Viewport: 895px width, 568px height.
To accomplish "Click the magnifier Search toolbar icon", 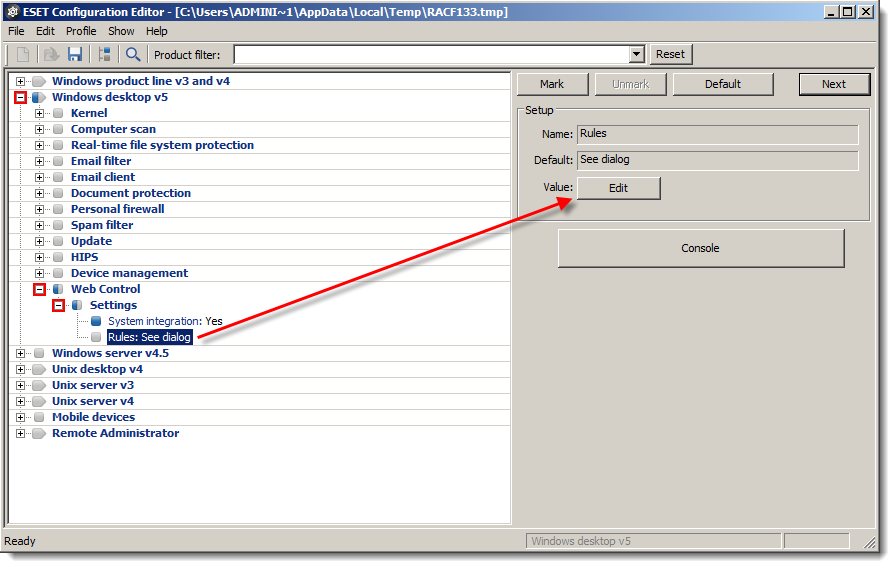I will coord(133,54).
